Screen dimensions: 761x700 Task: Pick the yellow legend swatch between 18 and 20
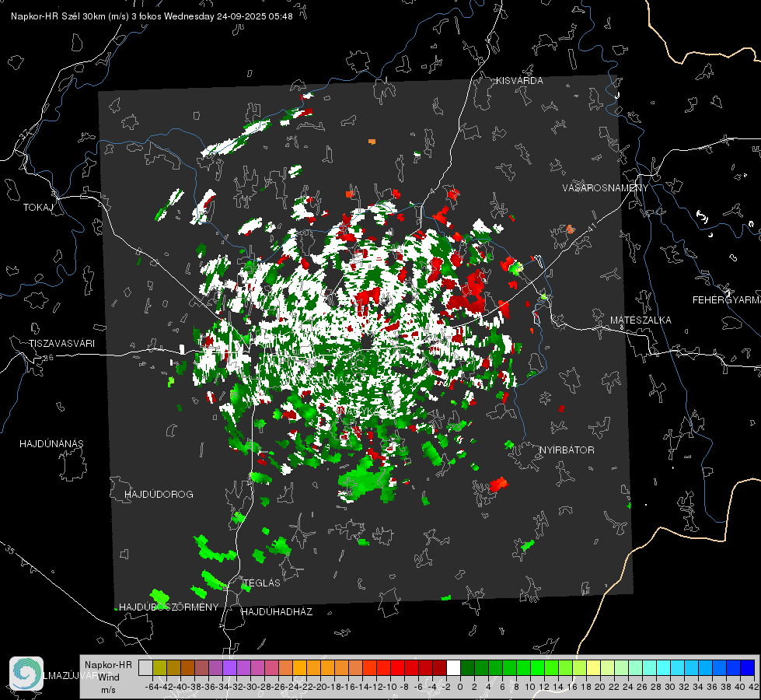pyautogui.click(x=594, y=667)
